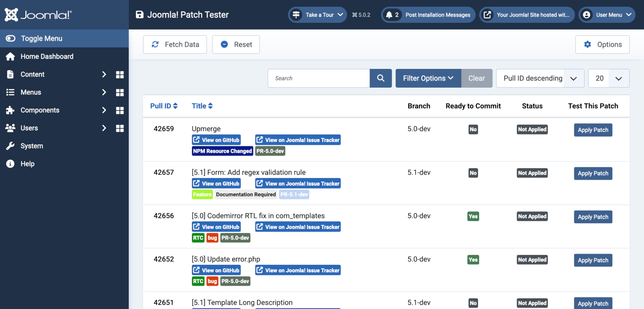Click the search magnifier icon
644x309 pixels.
tap(381, 78)
